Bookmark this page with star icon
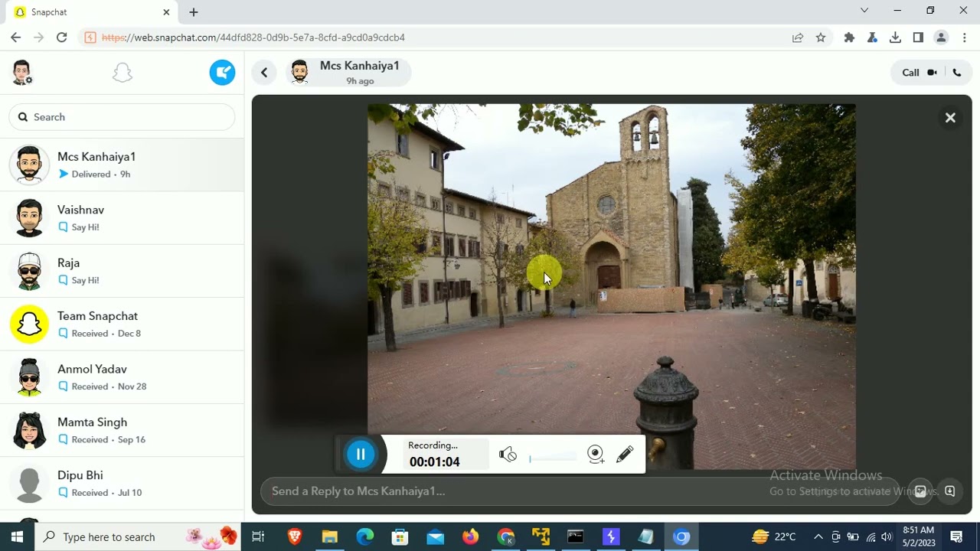This screenshot has height=551, width=980. [821, 37]
